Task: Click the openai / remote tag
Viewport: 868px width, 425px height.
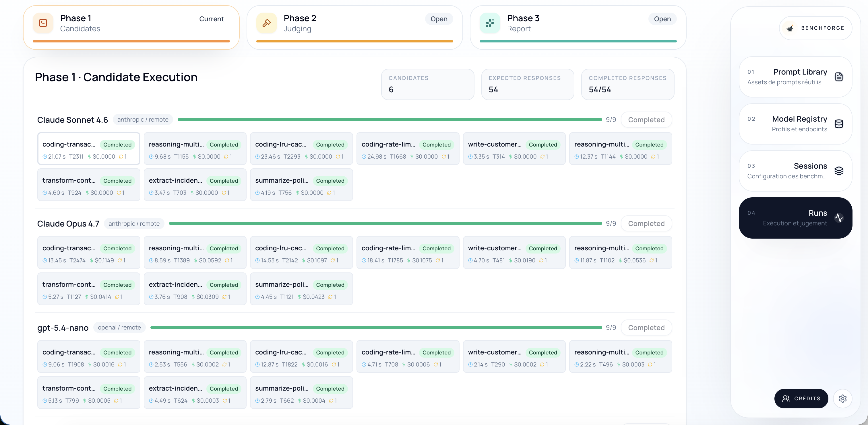Action: coord(119,328)
